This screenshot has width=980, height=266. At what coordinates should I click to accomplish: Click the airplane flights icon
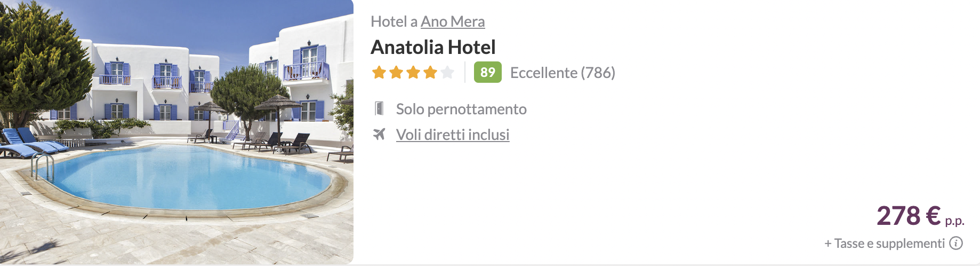pos(379,134)
